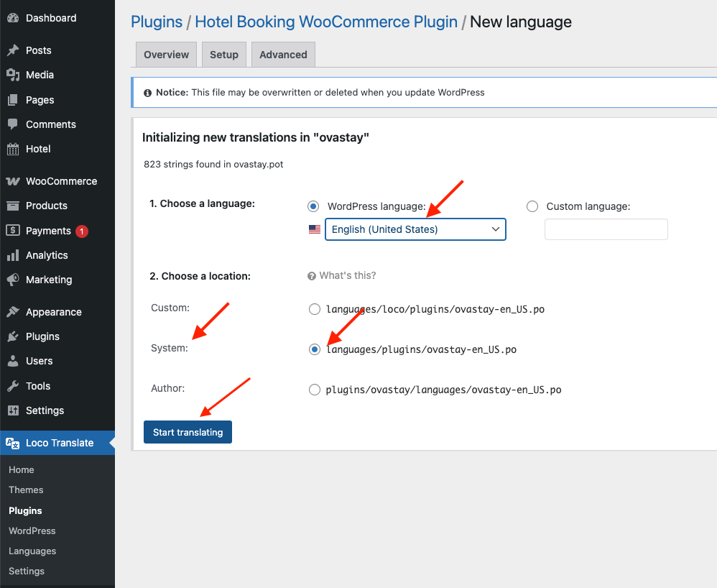Click the Hotel calendar icon

click(x=13, y=149)
